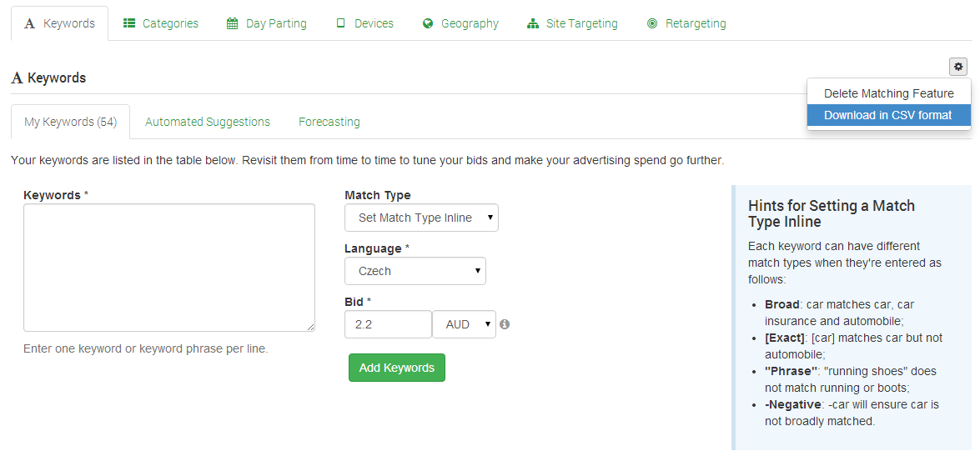Click the Add Keywords button
The image size is (980, 456).
tap(397, 368)
